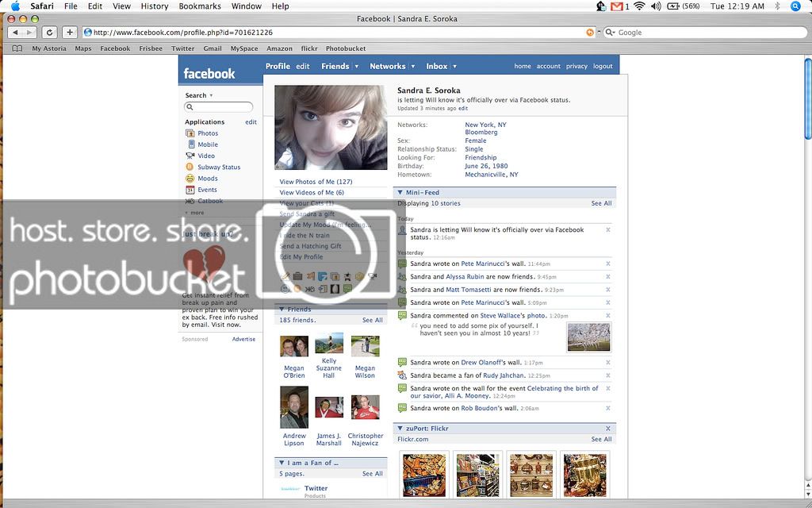Click edit next to Applications
Image resolution: width=812 pixels, height=508 pixels.
click(251, 122)
